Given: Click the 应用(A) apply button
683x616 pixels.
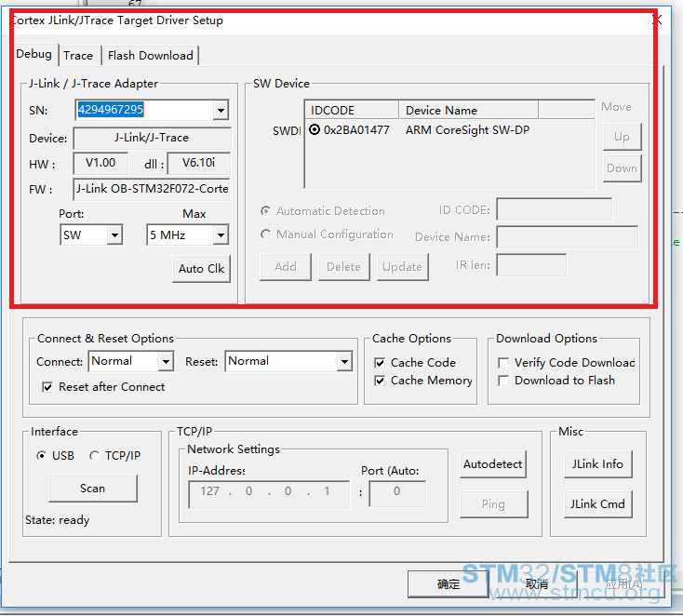Looking at the screenshot, I should pyautogui.click(x=624, y=584).
